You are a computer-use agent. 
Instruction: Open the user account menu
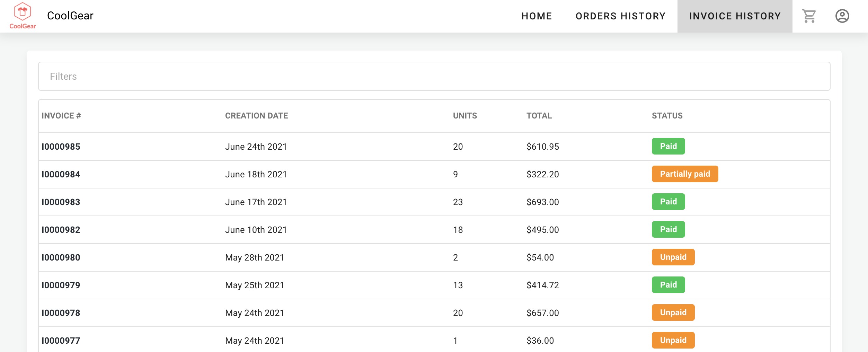coord(842,16)
